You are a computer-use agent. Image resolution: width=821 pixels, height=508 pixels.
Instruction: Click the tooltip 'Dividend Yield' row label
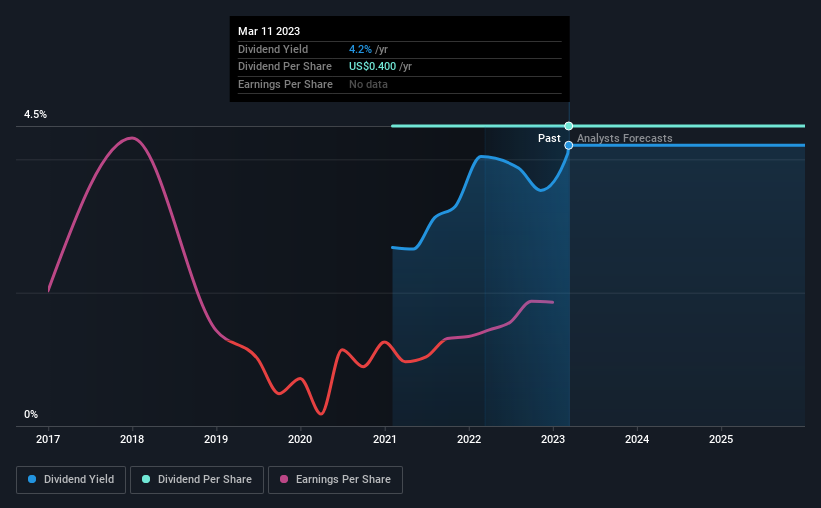pos(273,49)
